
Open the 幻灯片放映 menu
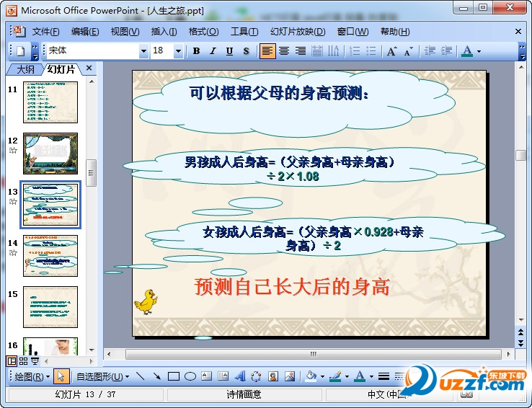point(298,32)
